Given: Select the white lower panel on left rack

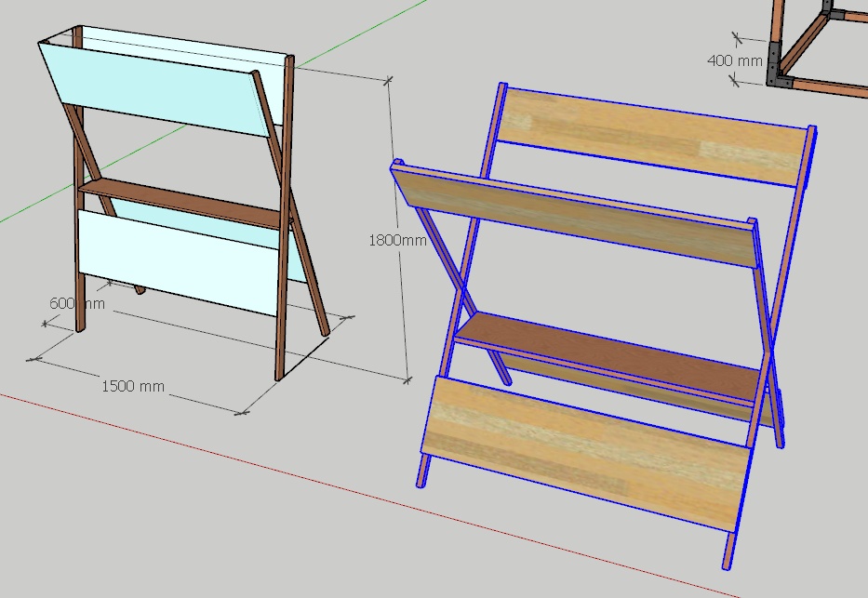Looking at the screenshot, I should 177,262.
